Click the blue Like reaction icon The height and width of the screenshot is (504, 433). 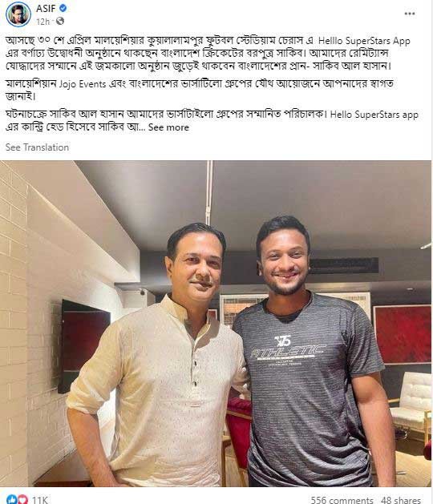pyautogui.click(x=11, y=499)
